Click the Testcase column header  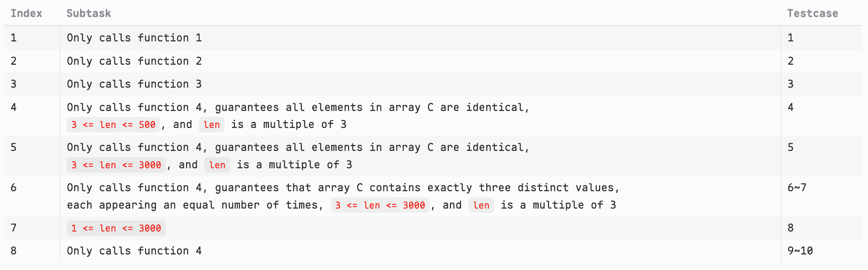[813, 13]
